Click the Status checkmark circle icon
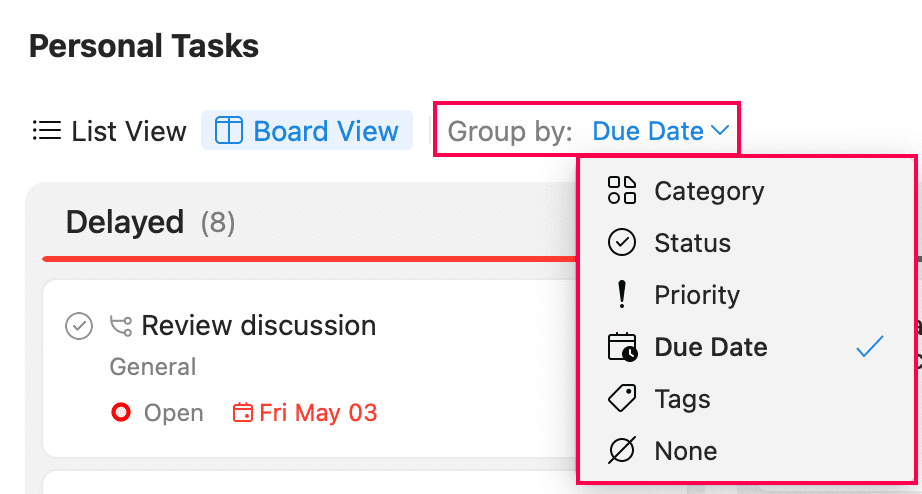This screenshot has height=494, width=922. (622, 243)
